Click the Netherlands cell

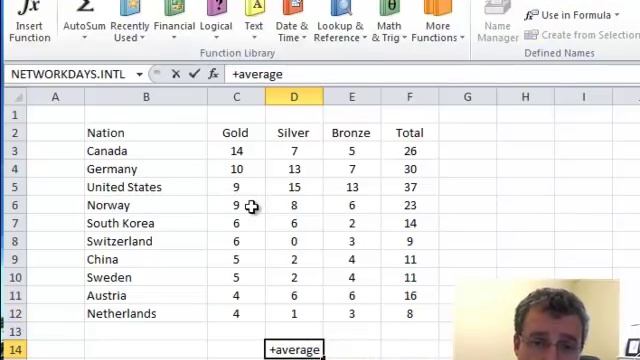click(x=146, y=313)
